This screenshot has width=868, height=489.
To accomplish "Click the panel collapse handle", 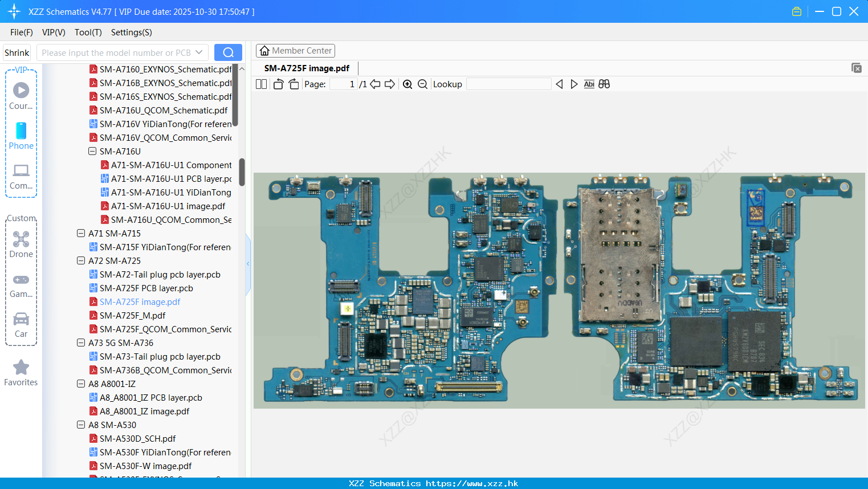I will pyautogui.click(x=248, y=264).
